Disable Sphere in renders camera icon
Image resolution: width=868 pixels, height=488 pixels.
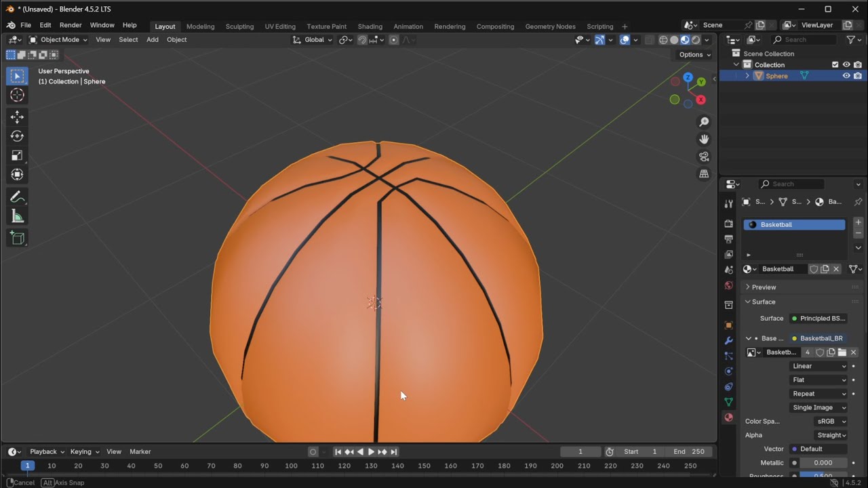click(x=858, y=76)
